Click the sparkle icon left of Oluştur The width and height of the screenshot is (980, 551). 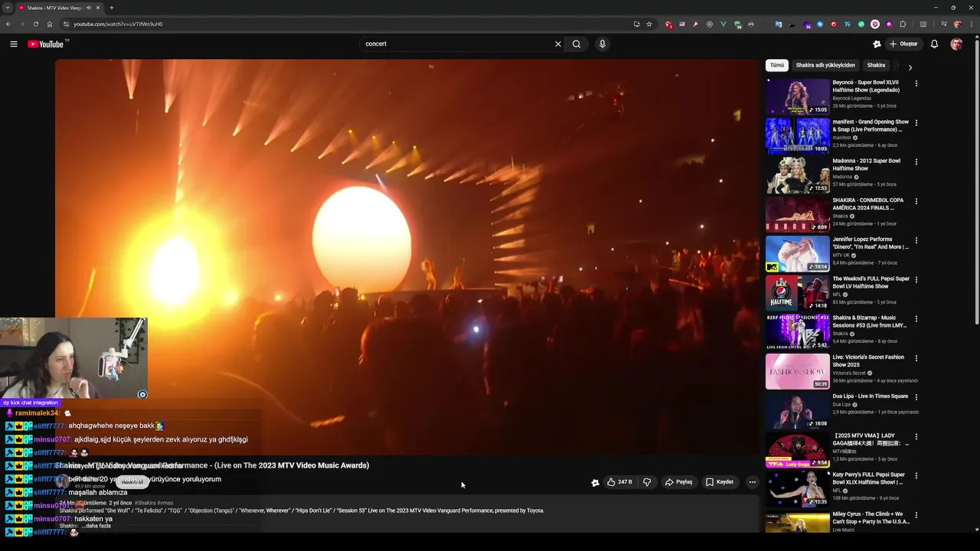coord(877,44)
